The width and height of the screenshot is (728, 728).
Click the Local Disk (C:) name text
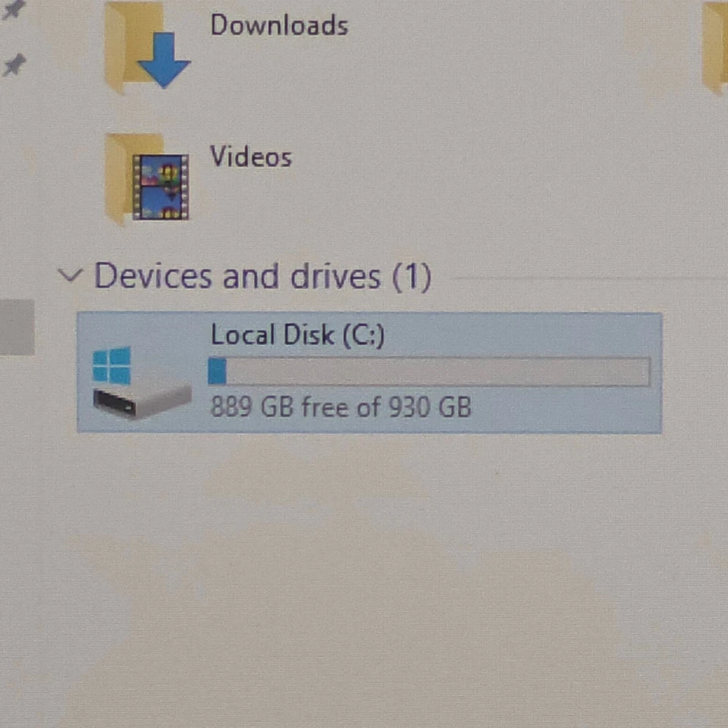(x=297, y=334)
